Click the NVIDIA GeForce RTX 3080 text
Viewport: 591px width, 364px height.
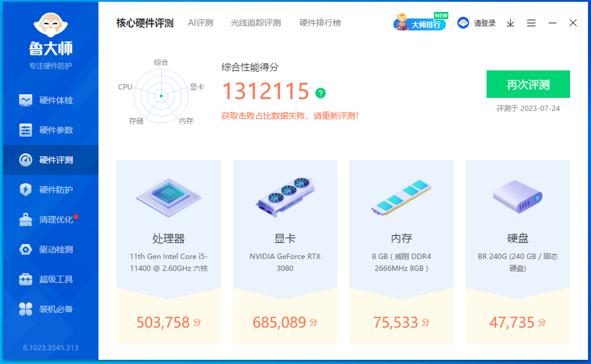coord(285,263)
